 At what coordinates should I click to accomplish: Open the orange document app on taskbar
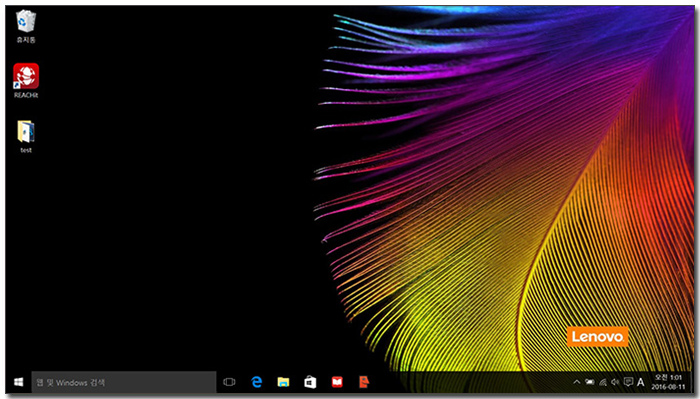tap(364, 382)
